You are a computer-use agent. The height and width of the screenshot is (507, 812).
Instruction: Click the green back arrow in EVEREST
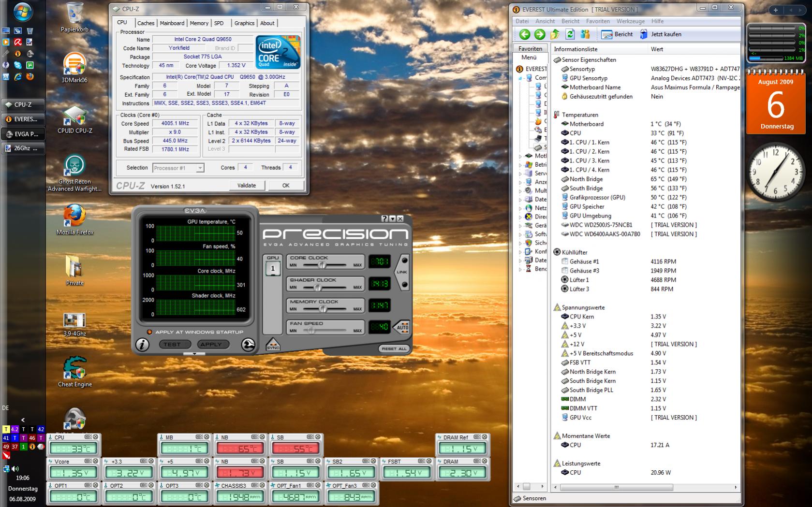[524, 34]
